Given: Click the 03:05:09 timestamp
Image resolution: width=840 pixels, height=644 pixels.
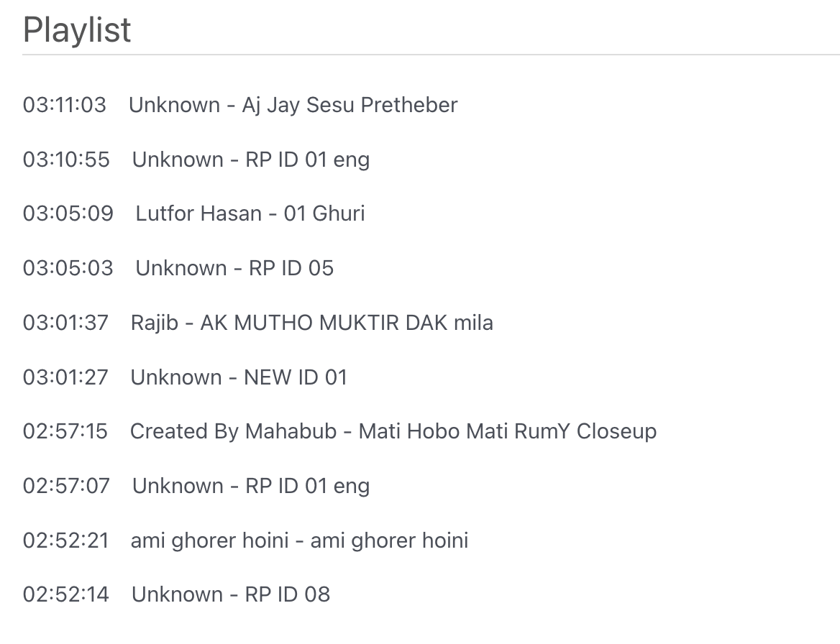Looking at the screenshot, I should [68, 213].
